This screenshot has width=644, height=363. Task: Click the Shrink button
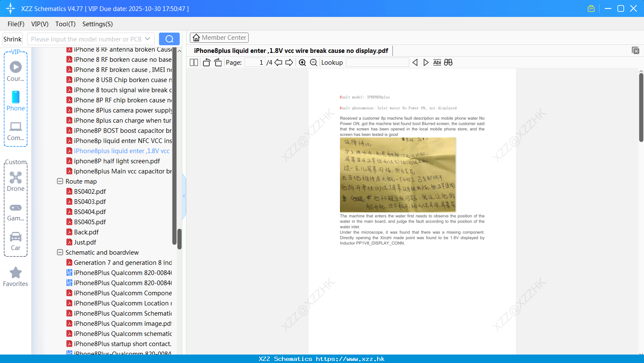tap(12, 39)
